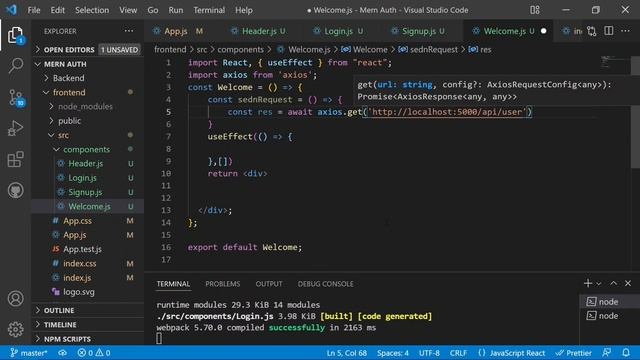
Task: Open the Explorer view in activity bar
Action: tap(16, 35)
